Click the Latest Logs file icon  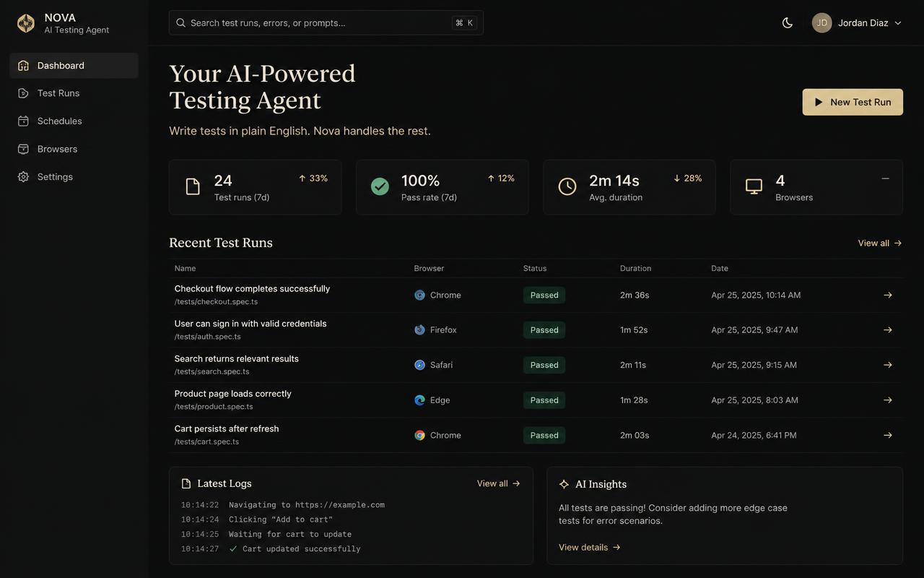click(x=186, y=484)
